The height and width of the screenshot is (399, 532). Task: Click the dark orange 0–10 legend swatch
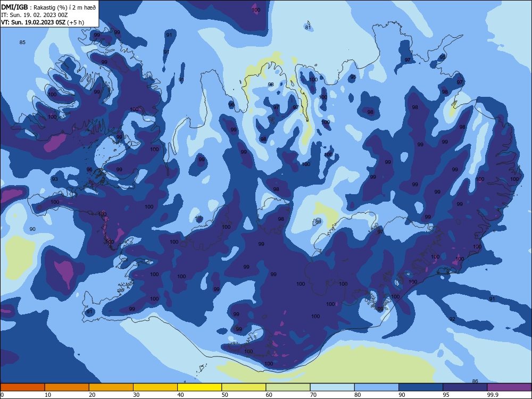click(x=22, y=387)
